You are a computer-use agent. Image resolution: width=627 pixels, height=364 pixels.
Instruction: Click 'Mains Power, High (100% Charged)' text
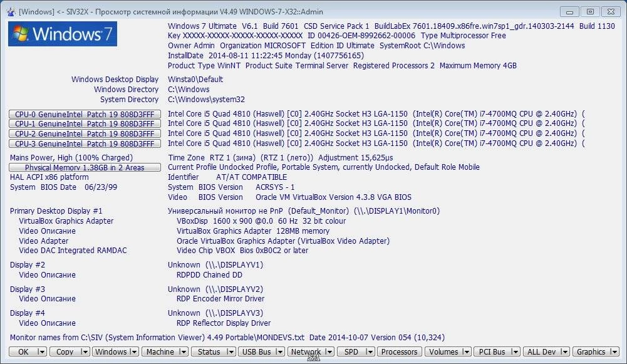71,158
